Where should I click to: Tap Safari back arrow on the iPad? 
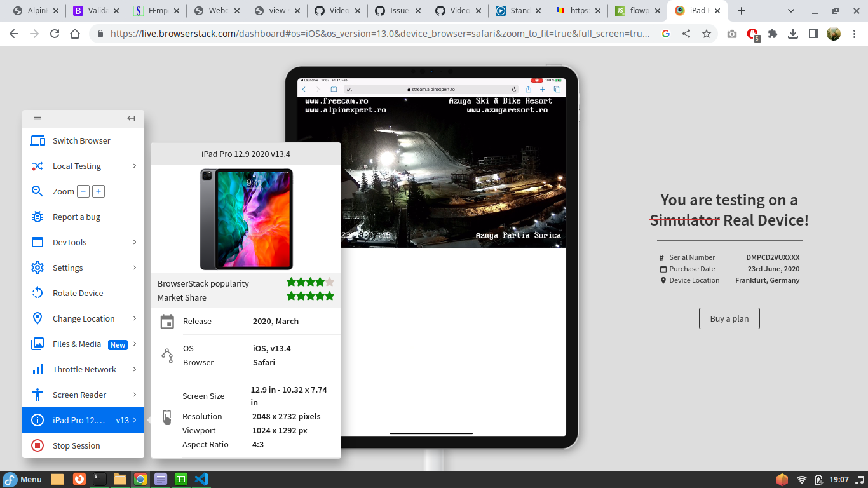pyautogui.click(x=304, y=90)
